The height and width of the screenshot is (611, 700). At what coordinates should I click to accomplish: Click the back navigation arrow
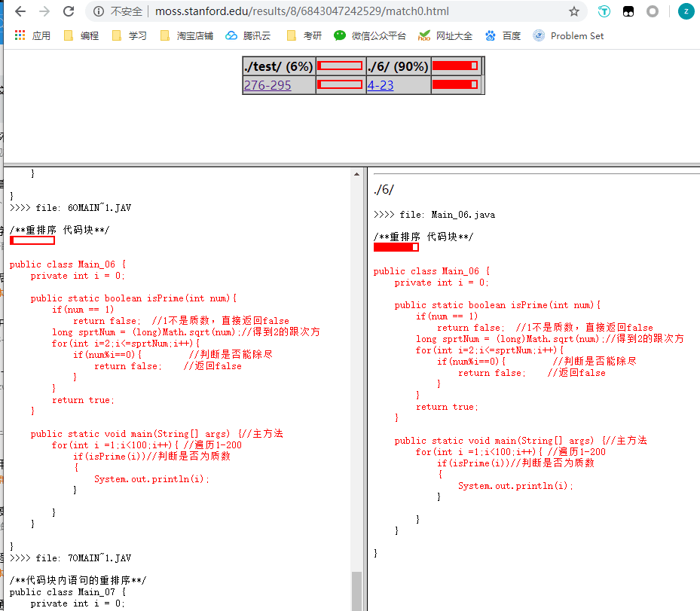19,12
